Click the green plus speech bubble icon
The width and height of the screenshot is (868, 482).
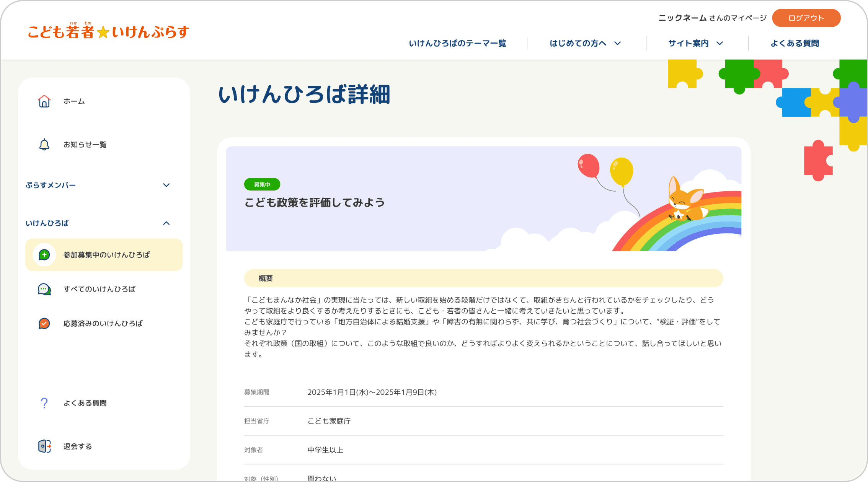click(44, 255)
